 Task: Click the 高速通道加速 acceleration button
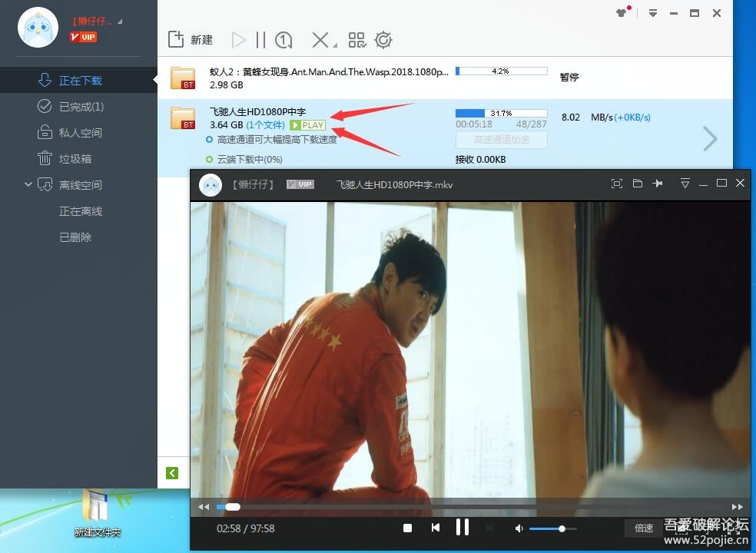502,140
